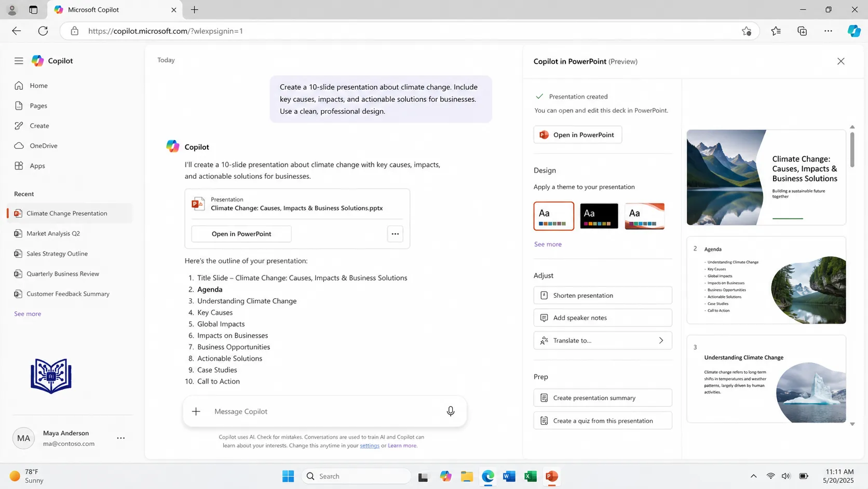Select the orange accent design theme
This screenshot has height=489, width=868.
pos(645,216)
